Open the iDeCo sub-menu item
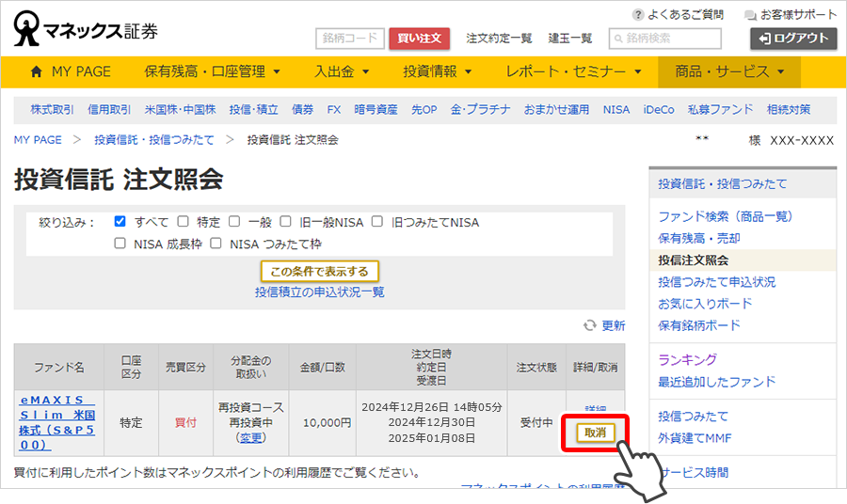The height and width of the screenshot is (504, 847). point(659,109)
